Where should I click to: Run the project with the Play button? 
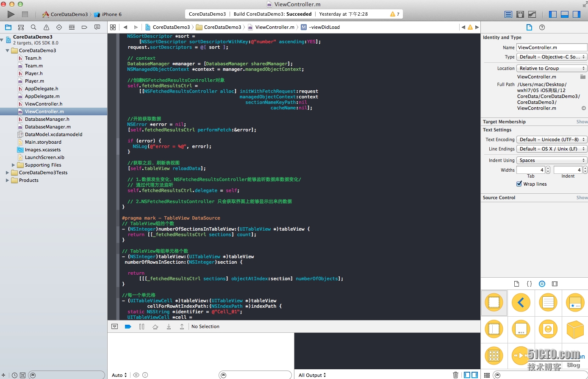tap(11, 14)
